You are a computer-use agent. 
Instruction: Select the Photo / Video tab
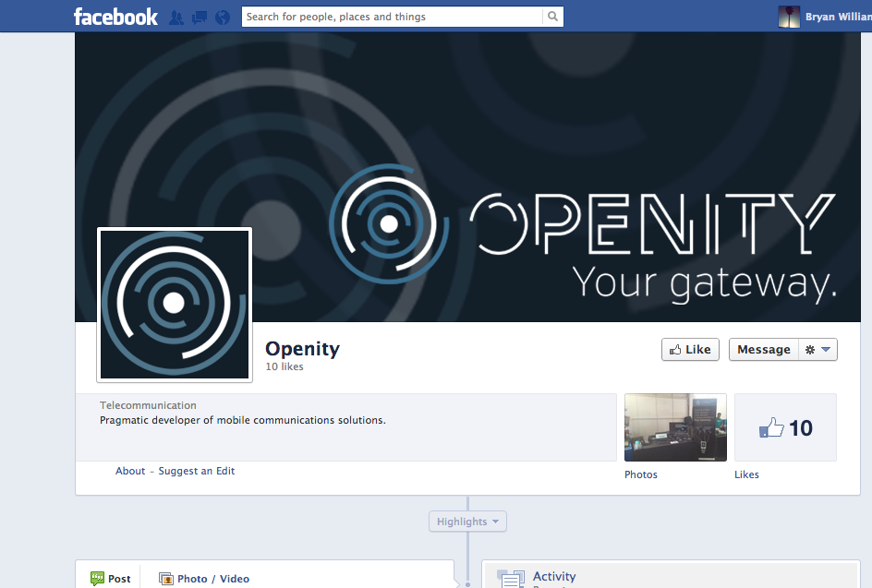click(204, 579)
